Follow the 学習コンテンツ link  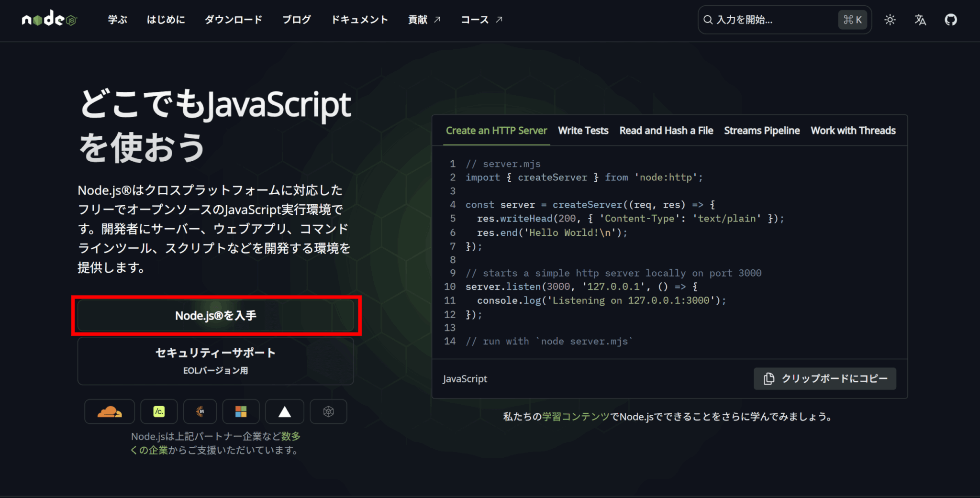click(576, 417)
